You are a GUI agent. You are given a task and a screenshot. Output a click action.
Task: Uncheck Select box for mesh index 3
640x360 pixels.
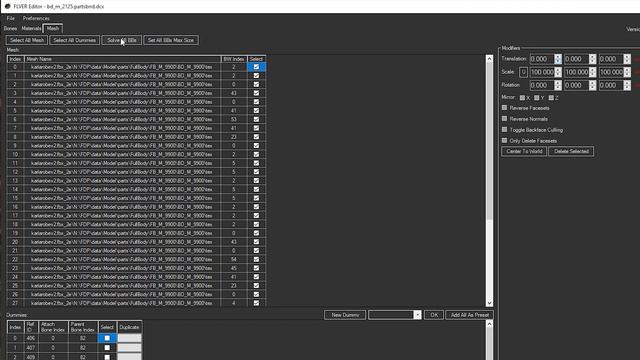(x=256, y=93)
